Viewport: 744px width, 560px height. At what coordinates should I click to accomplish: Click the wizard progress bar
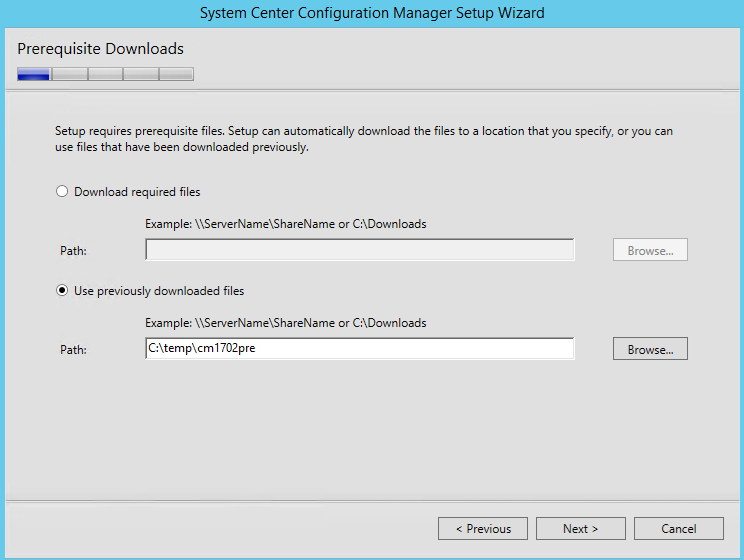(105, 74)
